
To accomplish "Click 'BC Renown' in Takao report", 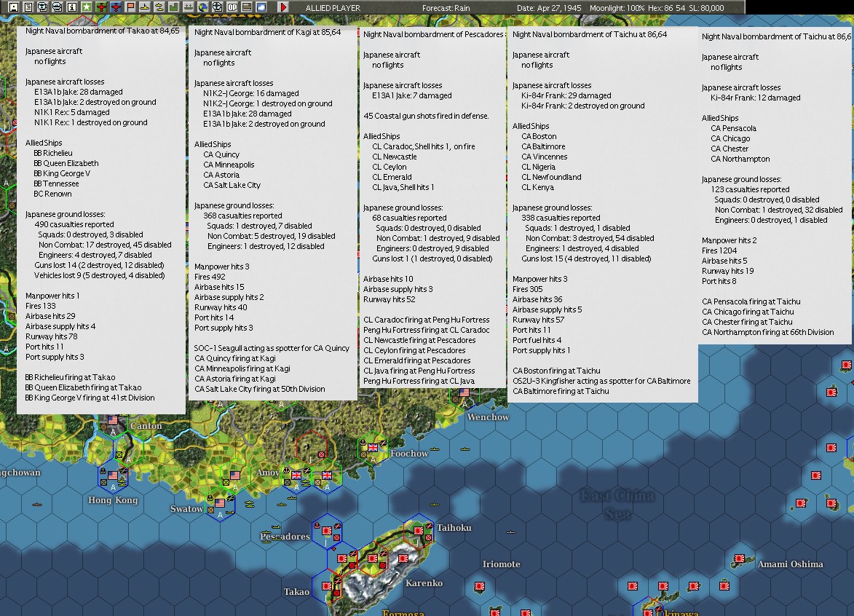I will (52, 194).
